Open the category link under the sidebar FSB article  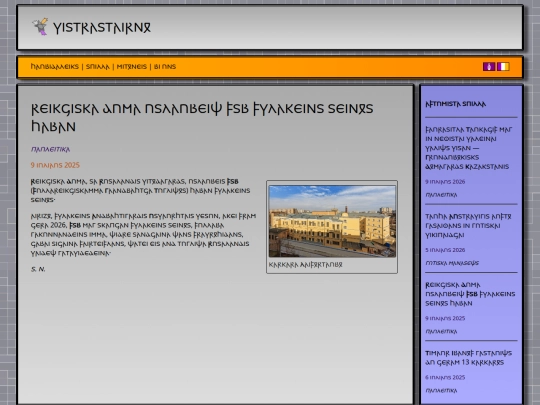tap(441, 331)
